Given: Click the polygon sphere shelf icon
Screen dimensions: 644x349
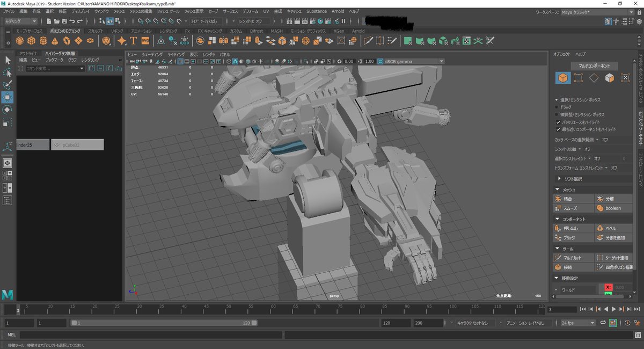Looking at the screenshot, I should click(x=19, y=41).
